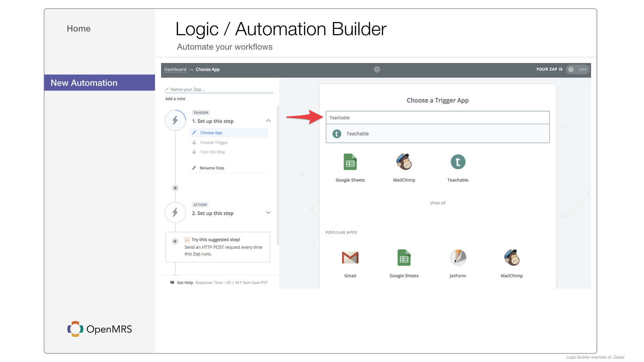This screenshot has width=644, height=362.
Task: Click the trigger step lightning bolt icon
Action: [175, 120]
